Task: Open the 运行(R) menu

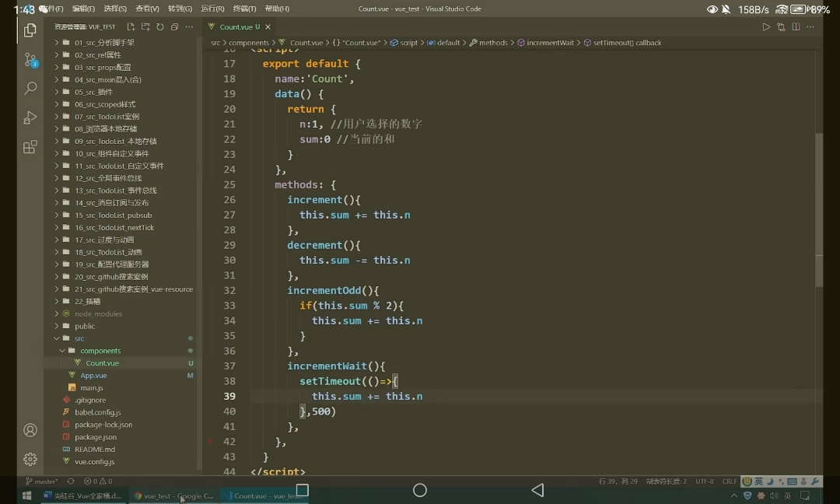Action: pos(212,9)
